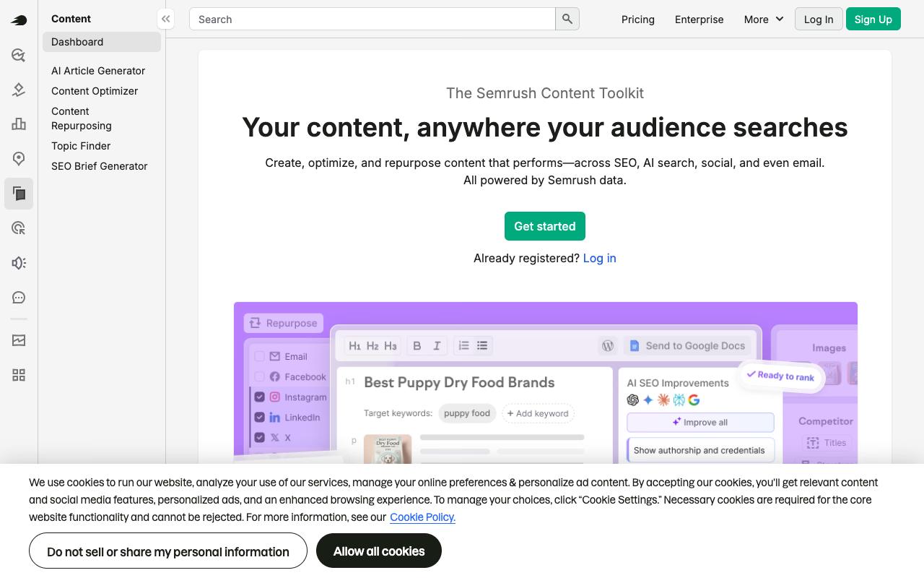Click Do not sell or share my personal information
Screen dimensions: 924x578
pos(168,551)
